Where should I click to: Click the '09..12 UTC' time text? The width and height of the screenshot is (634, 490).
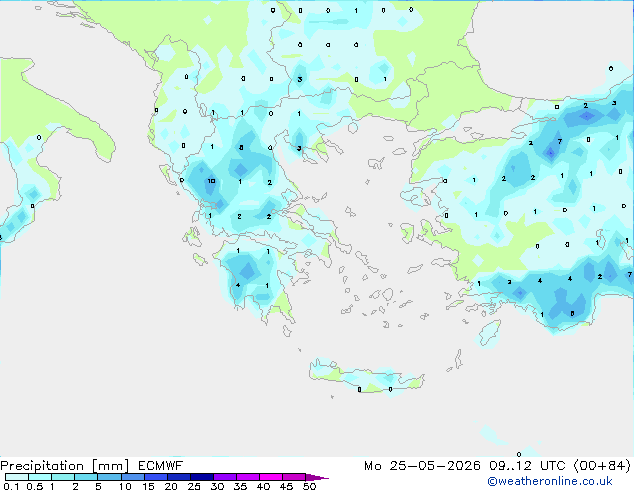(527, 466)
